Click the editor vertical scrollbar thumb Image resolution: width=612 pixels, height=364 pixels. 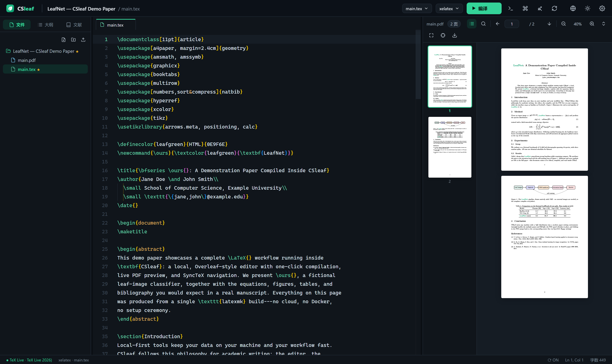click(418, 64)
